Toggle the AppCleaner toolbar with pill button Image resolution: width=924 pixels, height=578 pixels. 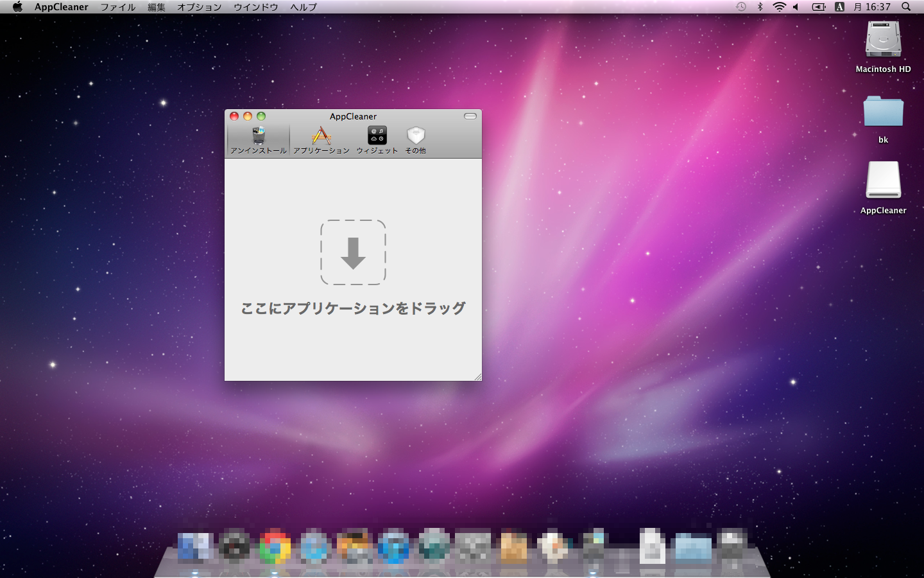[470, 116]
